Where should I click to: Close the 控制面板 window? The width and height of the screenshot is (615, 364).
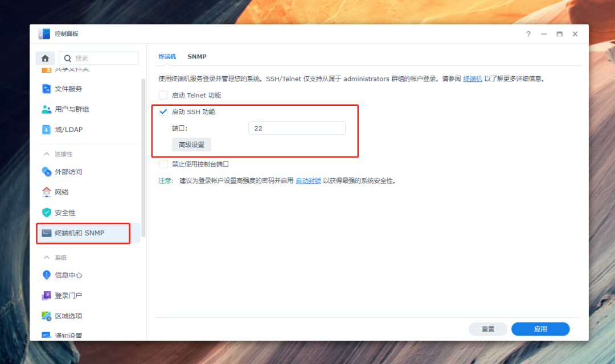(575, 34)
